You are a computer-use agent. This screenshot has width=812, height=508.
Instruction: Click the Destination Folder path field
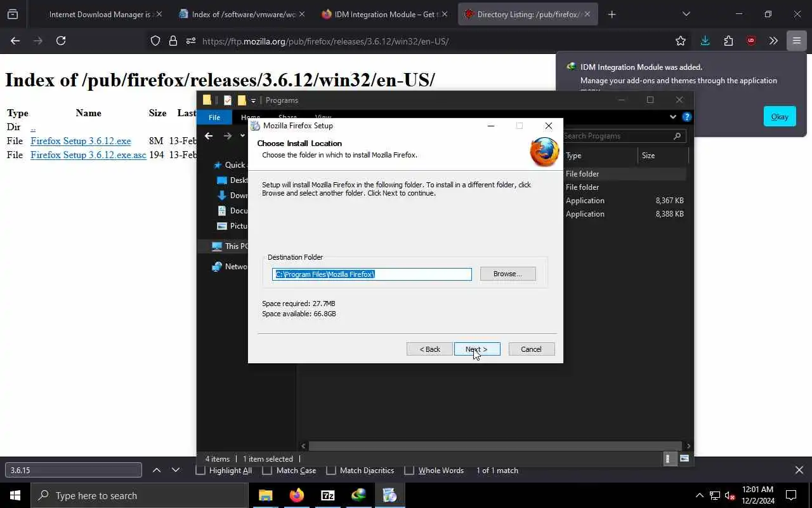click(372, 274)
